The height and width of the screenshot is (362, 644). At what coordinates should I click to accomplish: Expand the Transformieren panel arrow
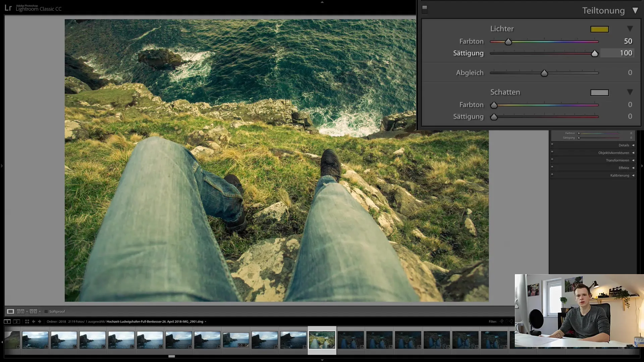click(x=633, y=160)
